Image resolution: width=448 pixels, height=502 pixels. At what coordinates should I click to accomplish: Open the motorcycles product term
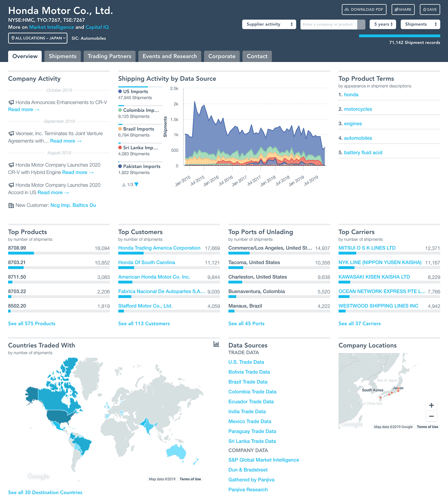(358, 109)
